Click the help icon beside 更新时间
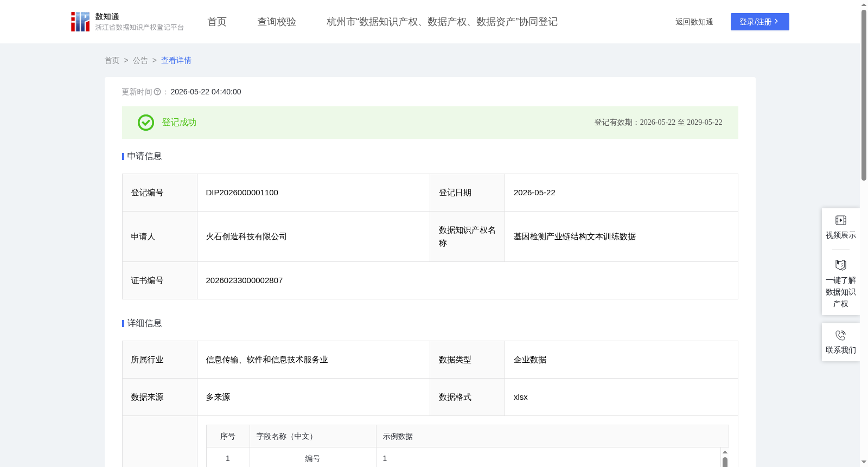Viewport: 868px width, 467px height. pyautogui.click(x=157, y=92)
